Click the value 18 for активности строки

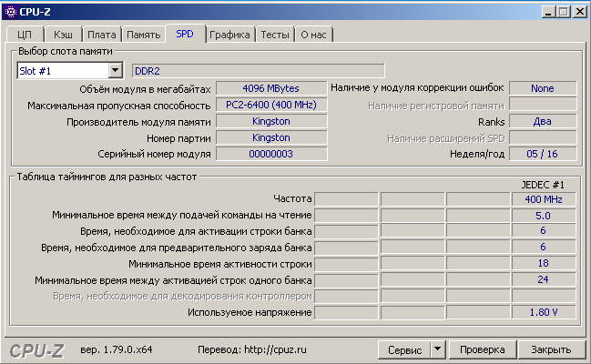click(x=544, y=263)
